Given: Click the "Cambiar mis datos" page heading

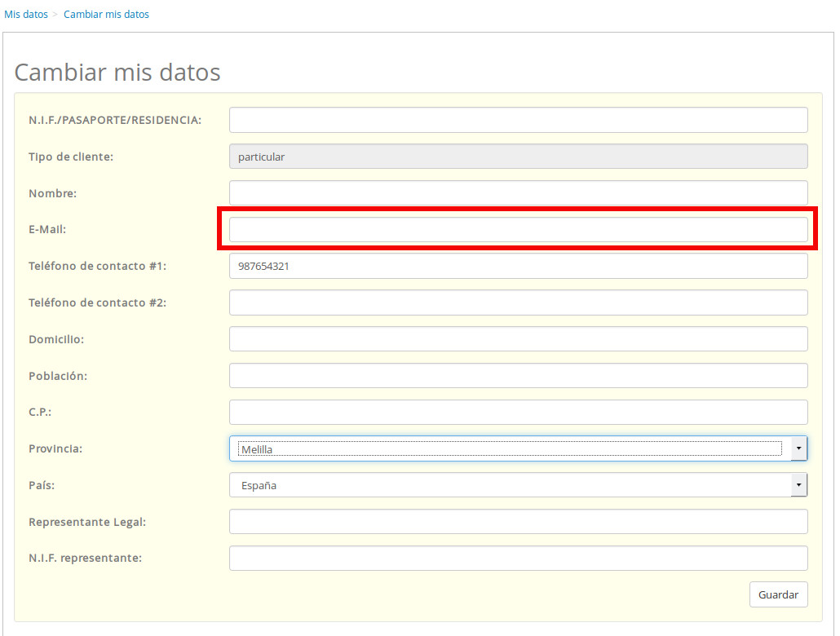Looking at the screenshot, I should 117,72.
